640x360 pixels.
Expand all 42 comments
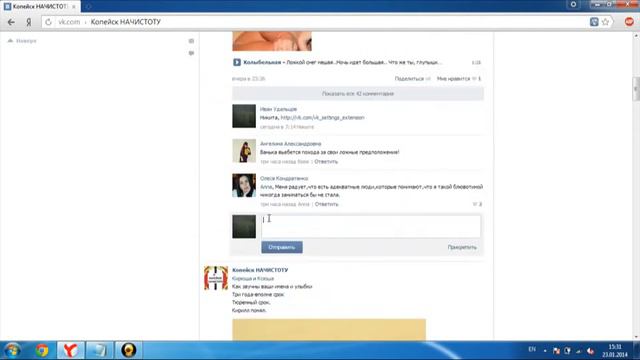coord(358,94)
